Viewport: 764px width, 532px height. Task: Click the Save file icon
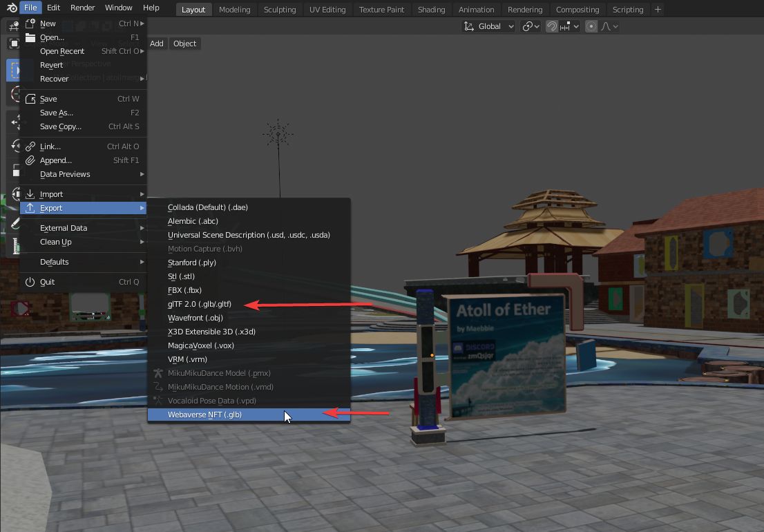coord(30,99)
